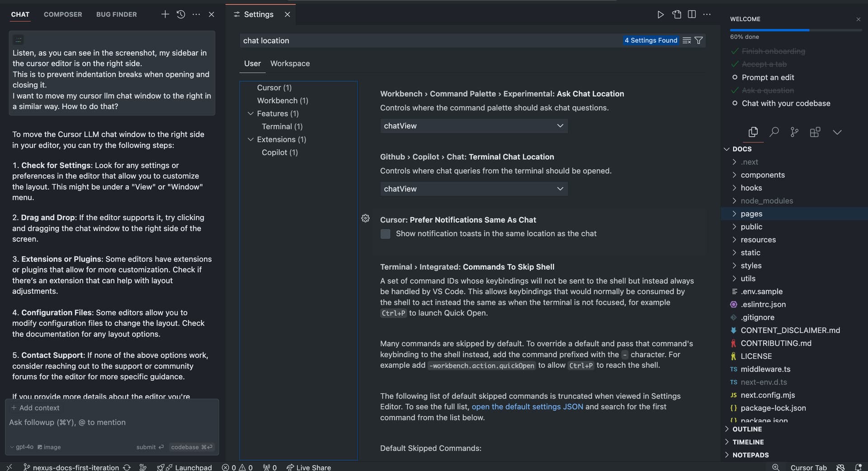868x471 pixels.
Task: Open forwarded ports indicator
Action: click(270, 467)
